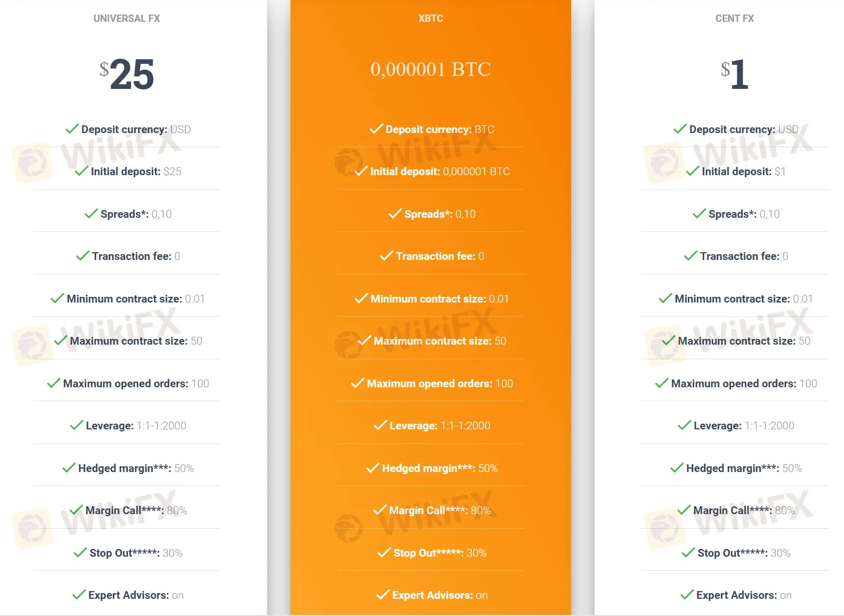The height and width of the screenshot is (616, 844).
Task: Select 'Deposit currency: USD' text in Universal FX
Action: click(x=136, y=129)
